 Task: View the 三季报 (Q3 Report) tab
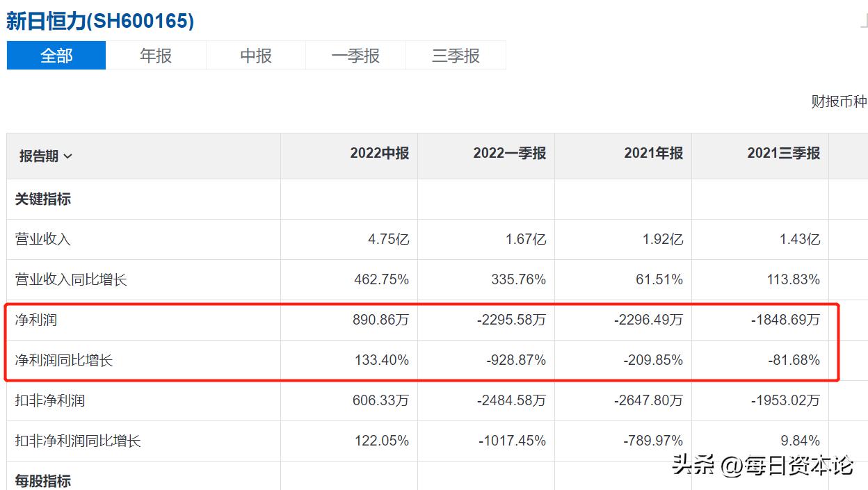point(456,56)
